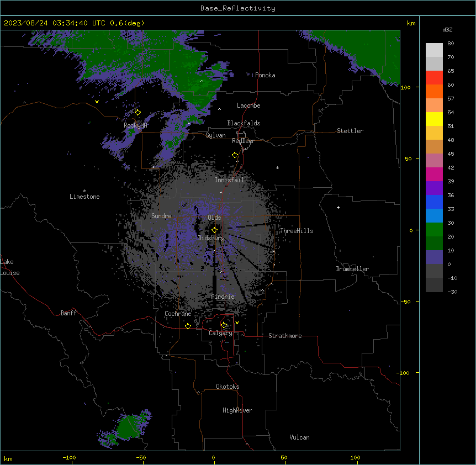Click the Innisfail label
Screen dimensions: 476x465
tap(229, 180)
